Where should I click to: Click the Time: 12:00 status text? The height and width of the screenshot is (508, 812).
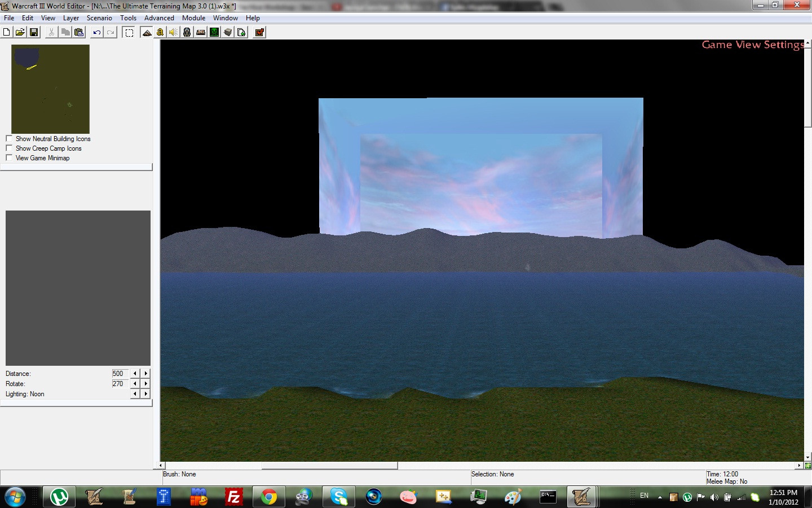[722, 474]
